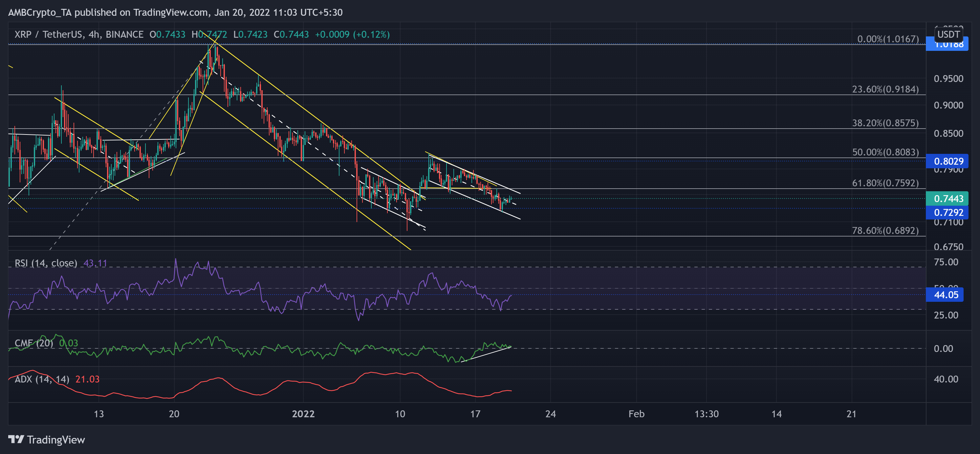Screen dimensions: 980x454
Task: Click the 75.00 RSI scale label
Action: pyautogui.click(x=946, y=262)
